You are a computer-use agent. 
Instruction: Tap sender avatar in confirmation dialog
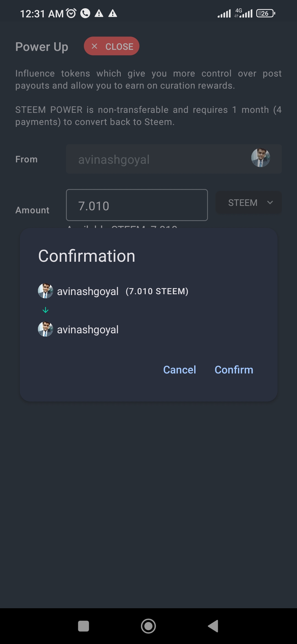tap(45, 291)
